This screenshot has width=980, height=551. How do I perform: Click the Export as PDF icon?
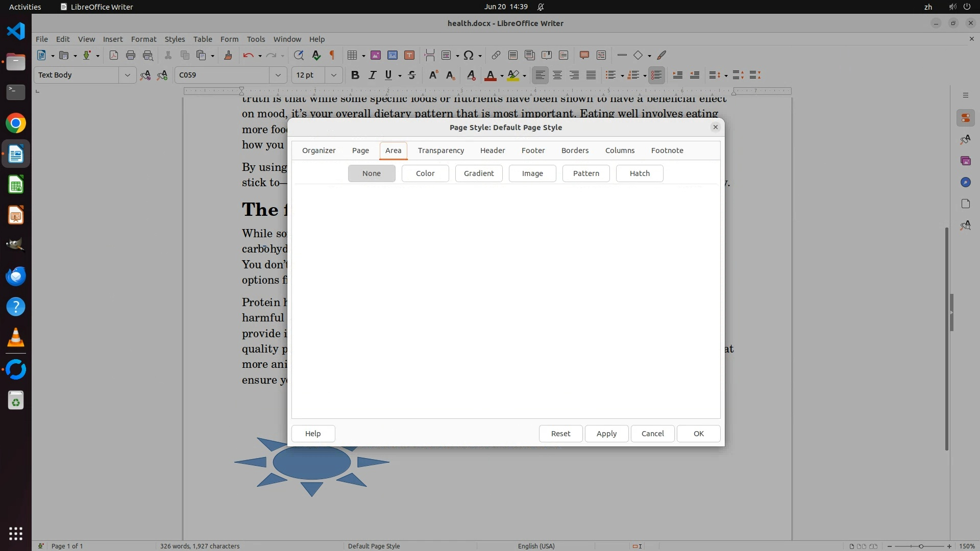click(113, 55)
